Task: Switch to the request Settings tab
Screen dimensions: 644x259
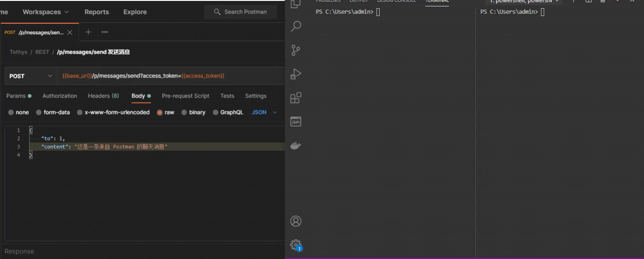Action: [256, 96]
